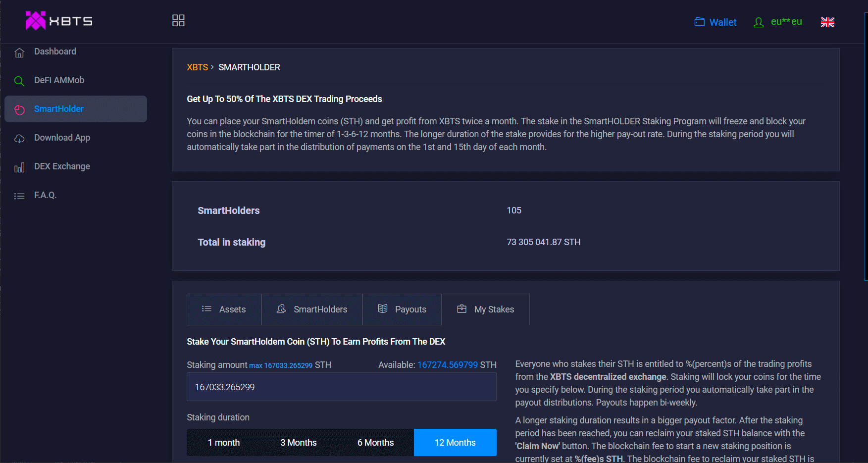Viewport: 868px width, 463px height.
Task: Select 1 month staking duration
Action: coord(224,443)
